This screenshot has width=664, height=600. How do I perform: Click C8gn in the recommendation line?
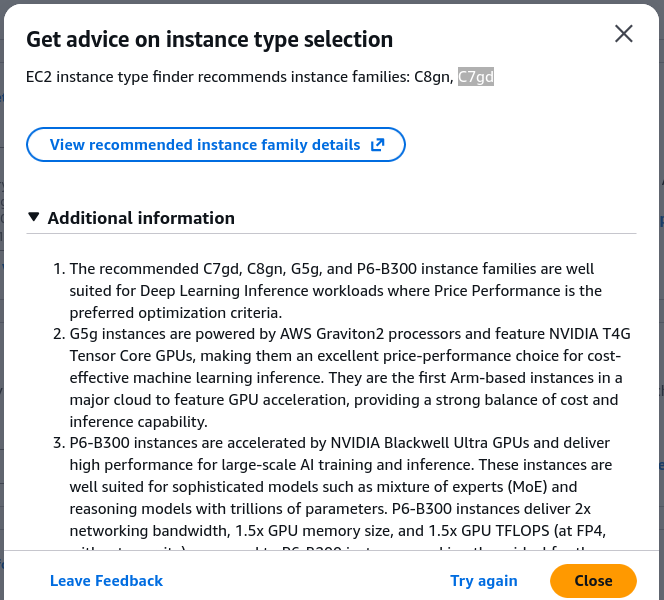click(x=432, y=77)
